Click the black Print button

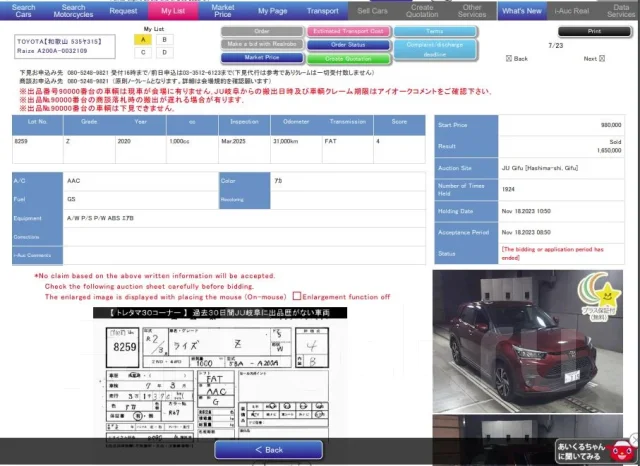594,31
